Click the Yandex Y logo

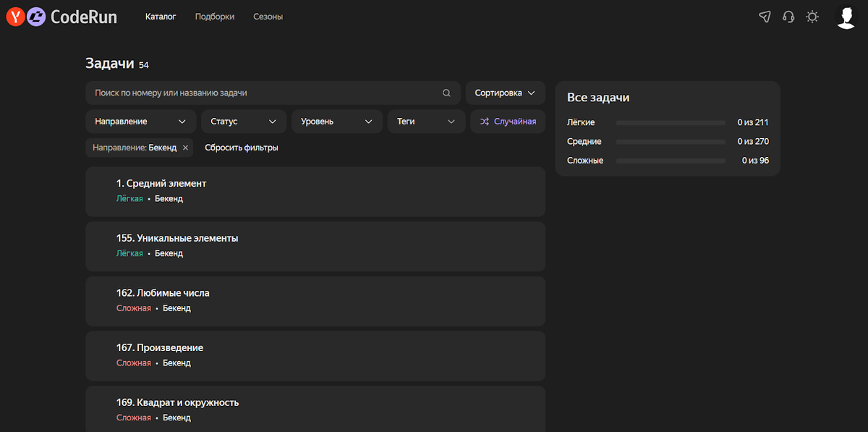pos(15,17)
